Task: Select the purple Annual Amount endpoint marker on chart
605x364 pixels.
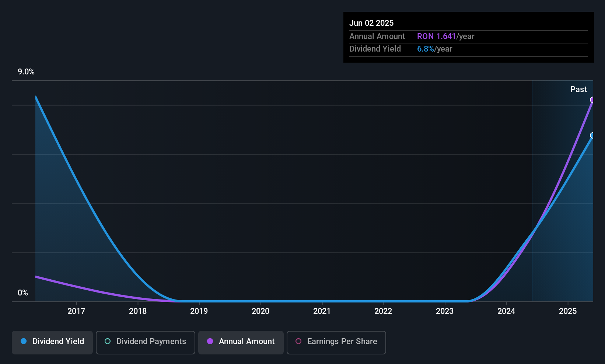Action: [592, 100]
